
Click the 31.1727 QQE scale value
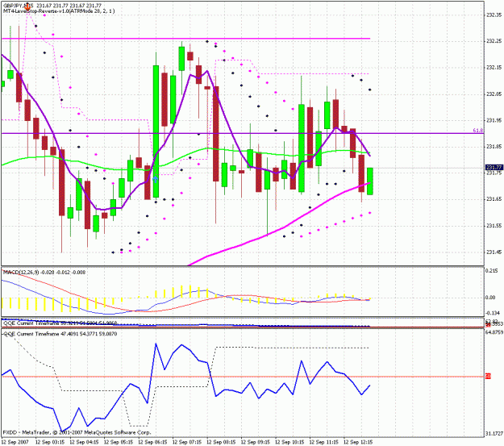coord(494,434)
